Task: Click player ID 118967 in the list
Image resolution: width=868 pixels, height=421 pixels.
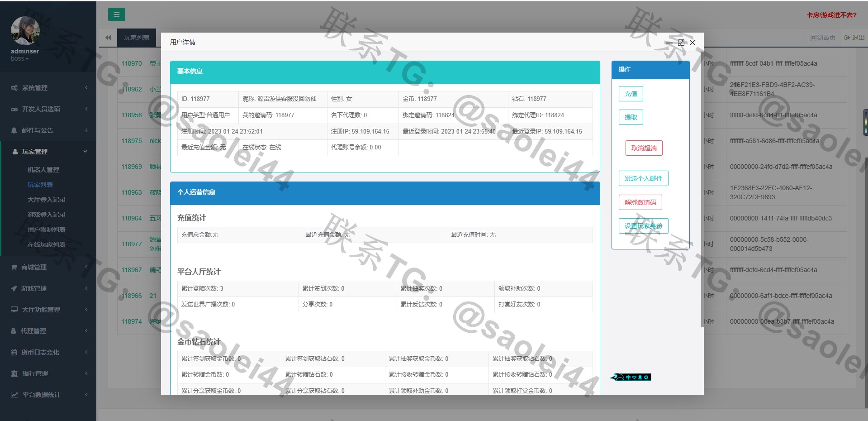Action: (132, 270)
